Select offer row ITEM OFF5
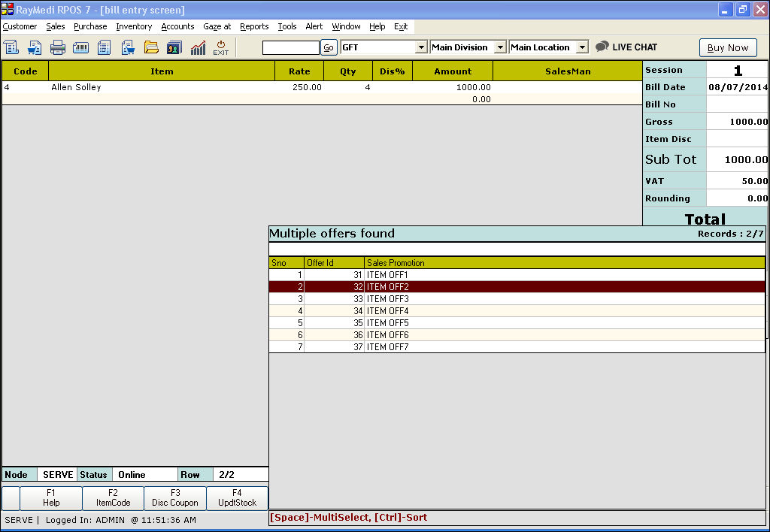The image size is (770, 532). point(517,323)
